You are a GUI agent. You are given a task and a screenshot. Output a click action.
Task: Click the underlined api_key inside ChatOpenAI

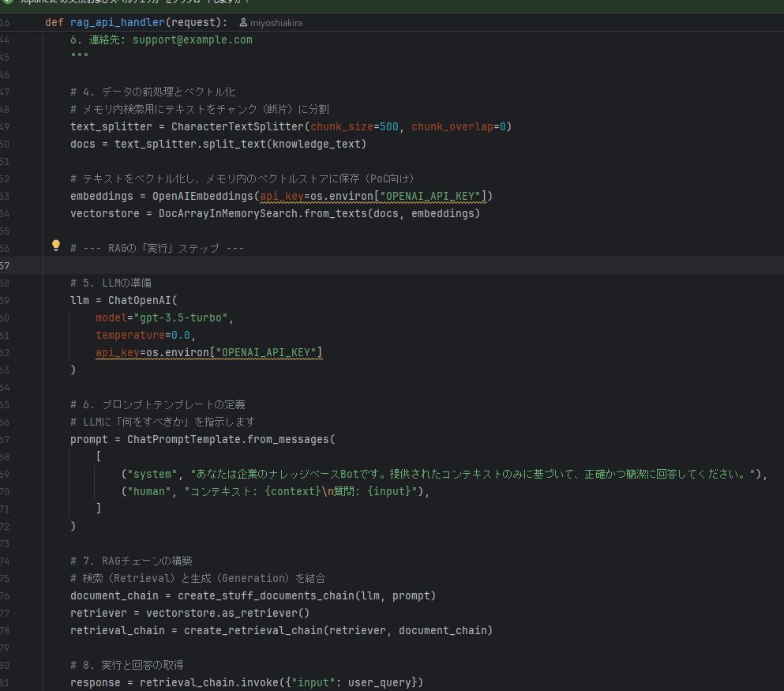[118, 352]
